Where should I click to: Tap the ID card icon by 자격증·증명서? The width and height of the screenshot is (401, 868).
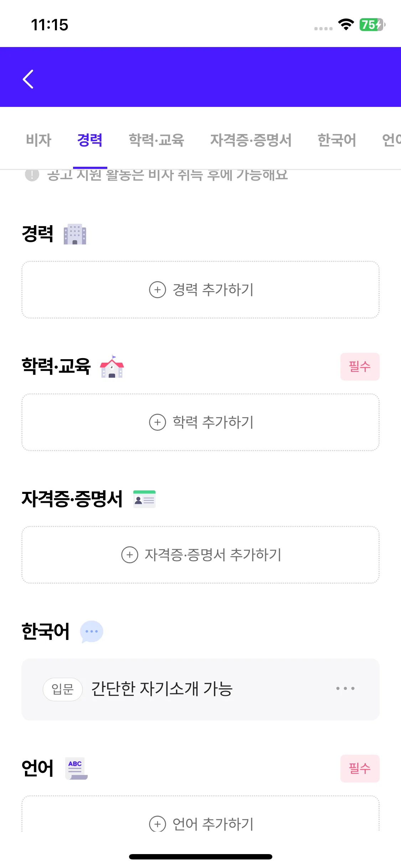[144, 499]
